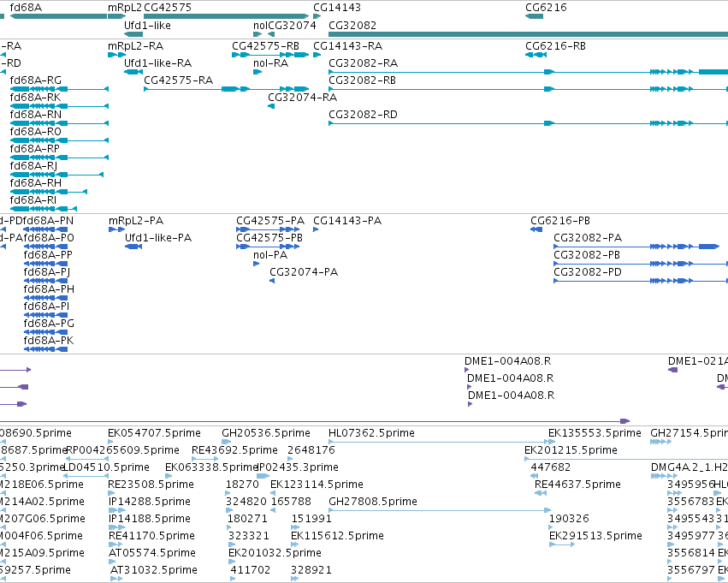This screenshot has width=728, height=583.
Task: Select transcript Ufd1-like-RA
Action: click(x=133, y=72)
